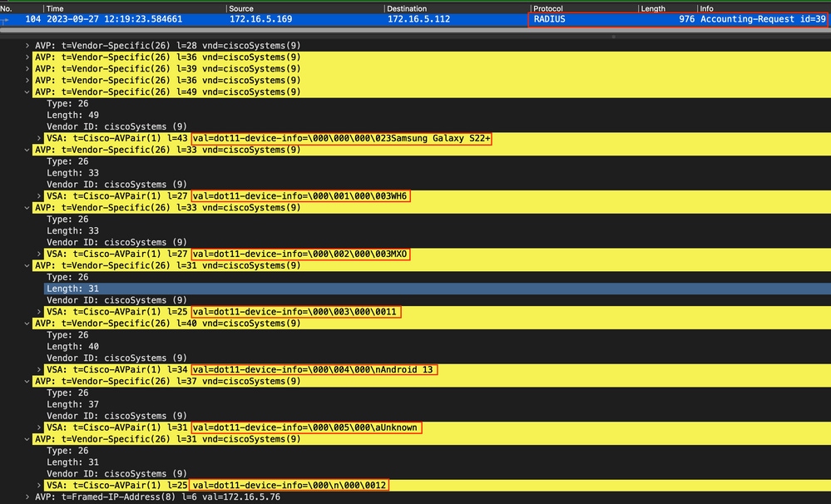The width and height of the screenshot is (831, 504).
Task: Collapse the Vendor-Specific AVP with l=37
Action: click(x=27, y=381)
